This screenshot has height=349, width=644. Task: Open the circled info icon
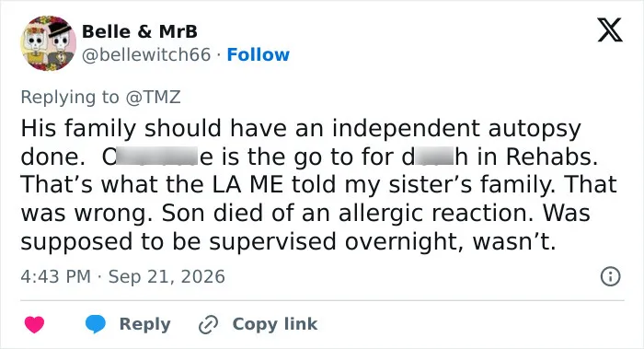(610, 276)
